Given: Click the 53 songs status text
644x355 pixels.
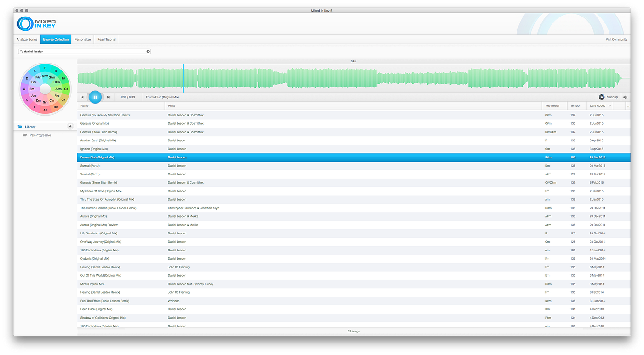Looking at the screenshot, I should click(x=353, y=331).
